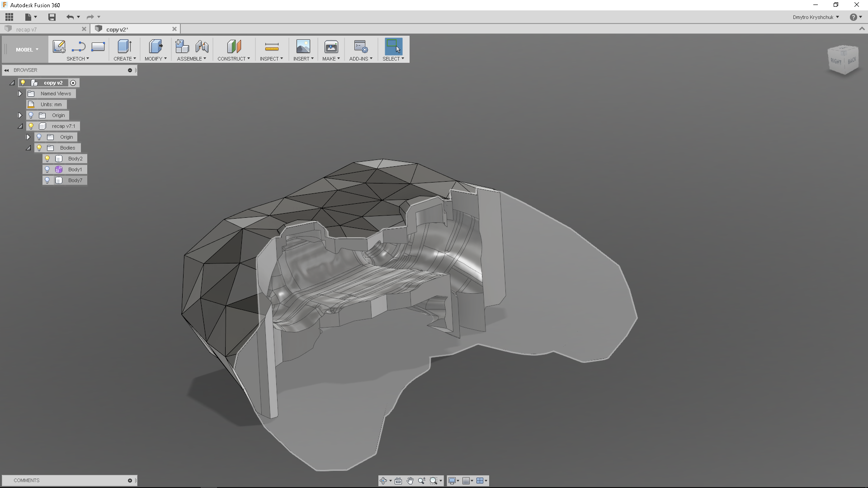Select the Insert image icon
868x488 pixels.
pos(303,47)
